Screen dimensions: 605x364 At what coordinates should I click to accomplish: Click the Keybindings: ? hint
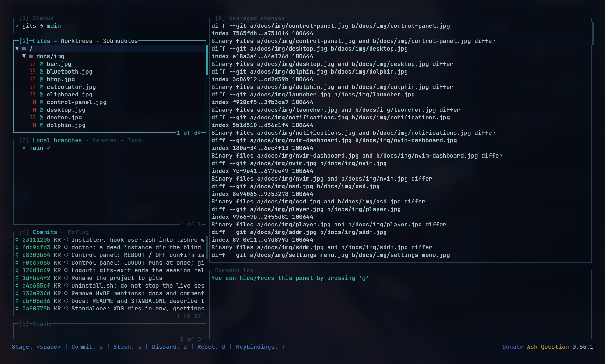(x=260, y=347)
